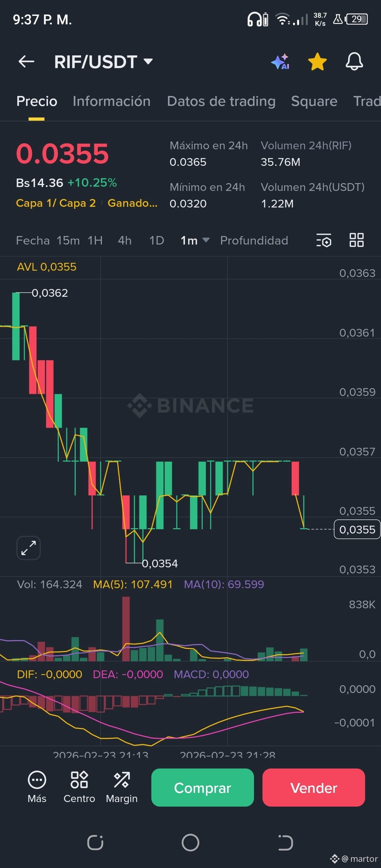Viewport: 381px width, 868px height.
Task: Open chart indicator settings icon
Action: tap(324, 240)
